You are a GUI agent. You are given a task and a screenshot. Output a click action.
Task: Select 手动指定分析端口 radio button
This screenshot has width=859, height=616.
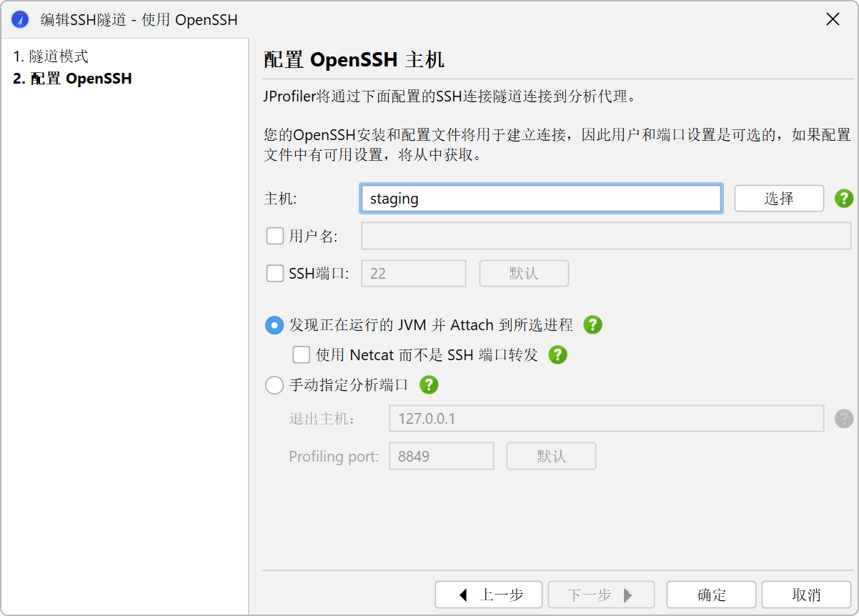click(x=274, y=385)
